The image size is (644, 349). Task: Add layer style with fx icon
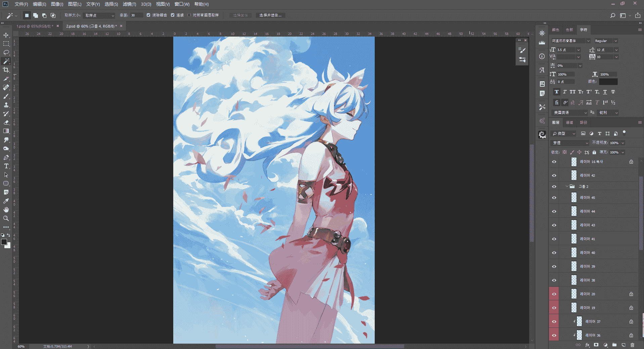(x=587, y=345)
